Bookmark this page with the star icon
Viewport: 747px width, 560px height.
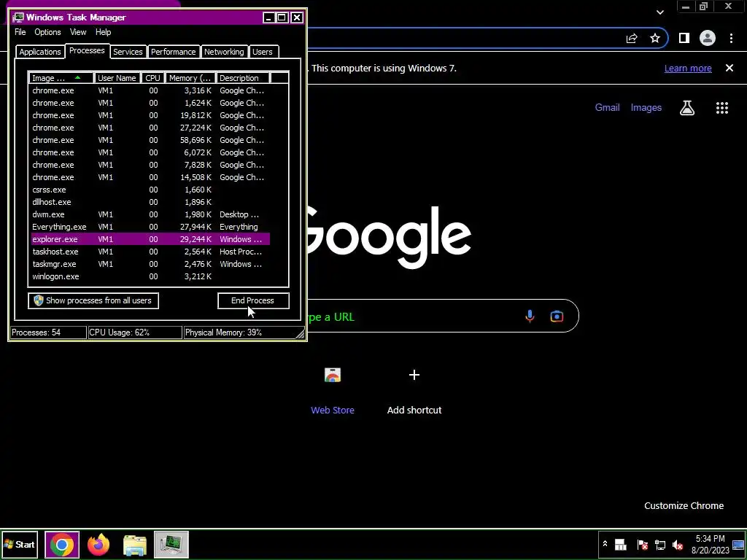[655, 39]
